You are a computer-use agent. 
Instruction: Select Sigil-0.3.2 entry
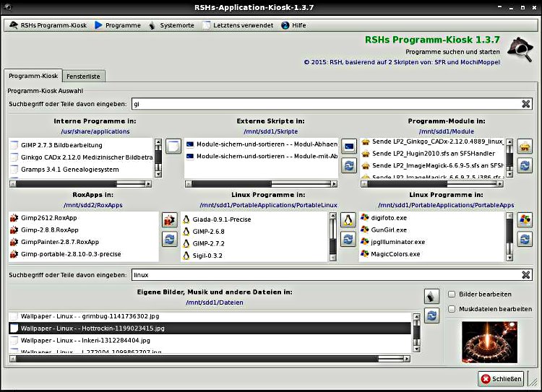click(254, 256)
